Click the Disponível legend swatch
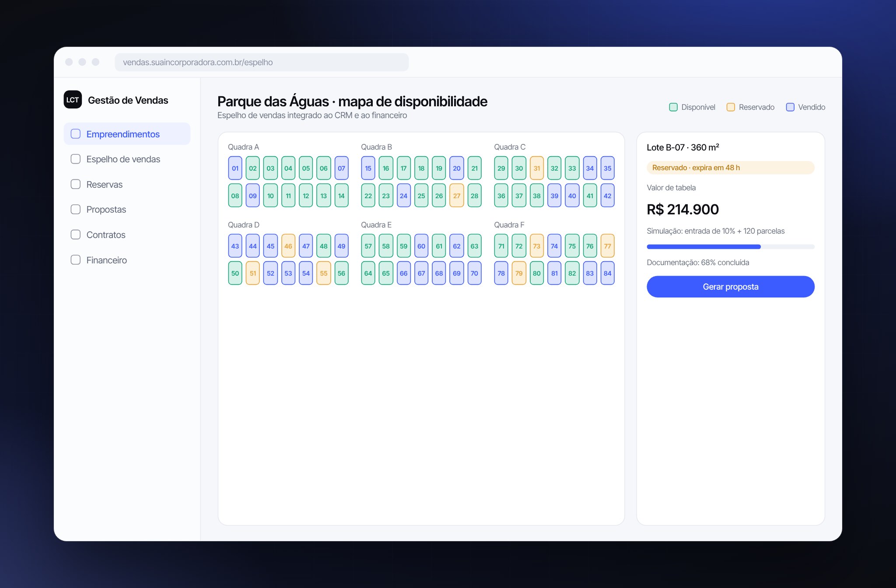896x588 pixels. (673, 107)
